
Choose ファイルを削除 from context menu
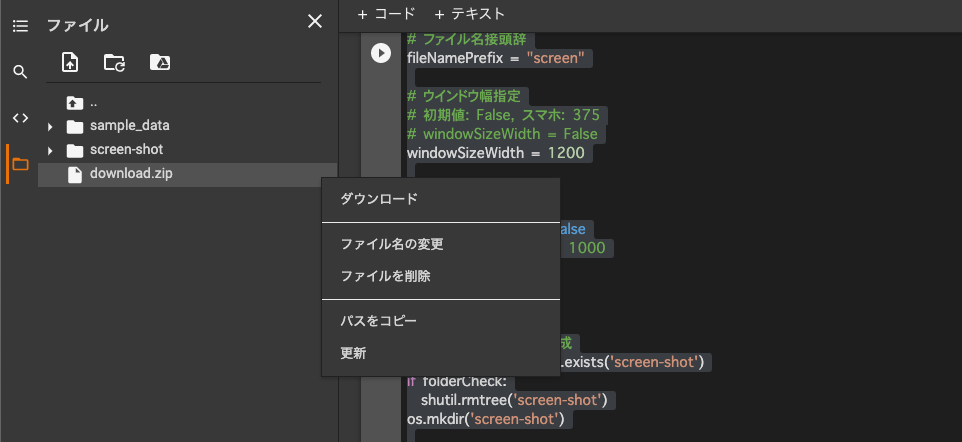tap(441, 276)
